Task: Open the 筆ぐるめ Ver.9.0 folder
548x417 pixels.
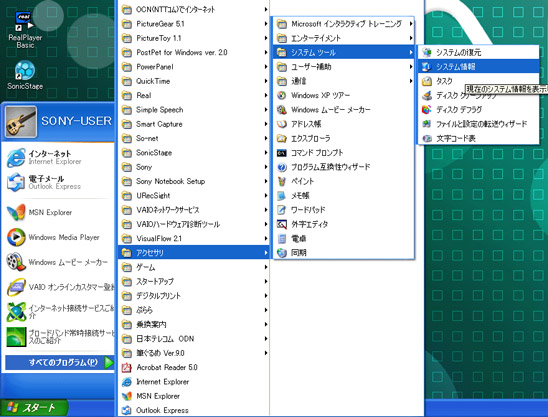Action: [193, 353]
